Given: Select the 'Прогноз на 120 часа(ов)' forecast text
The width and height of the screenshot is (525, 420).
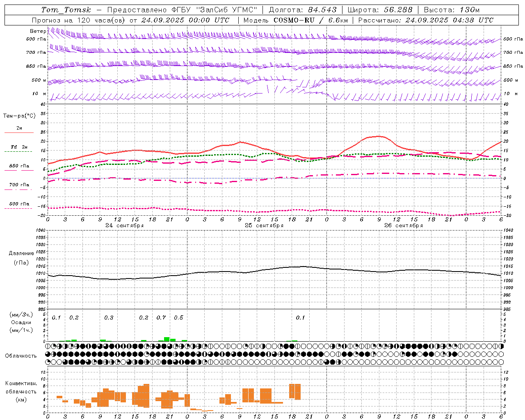Looking at the screenshot, I should point(79,20).
